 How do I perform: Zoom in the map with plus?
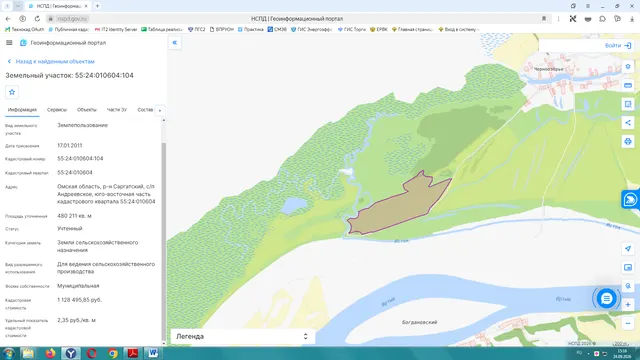628,304
